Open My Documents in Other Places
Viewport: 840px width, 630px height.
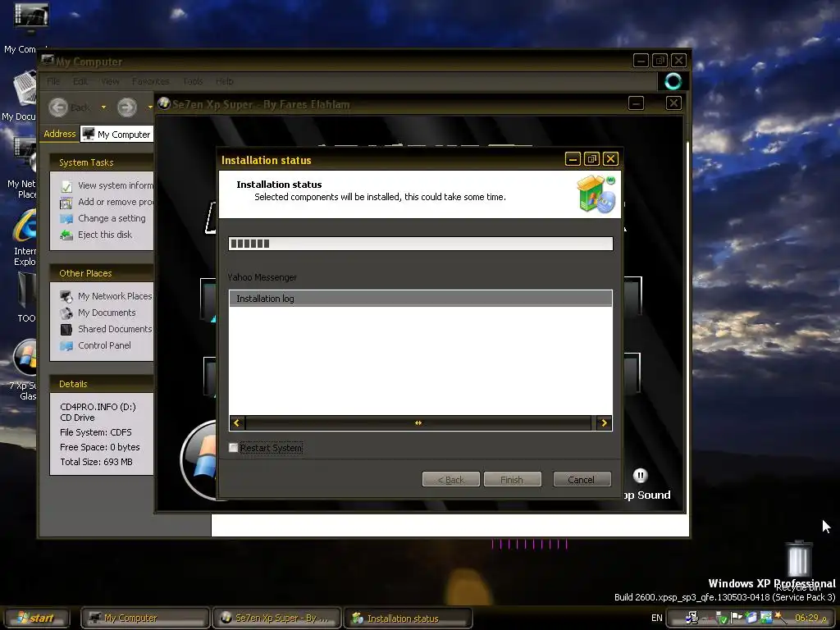click(107, 313)
